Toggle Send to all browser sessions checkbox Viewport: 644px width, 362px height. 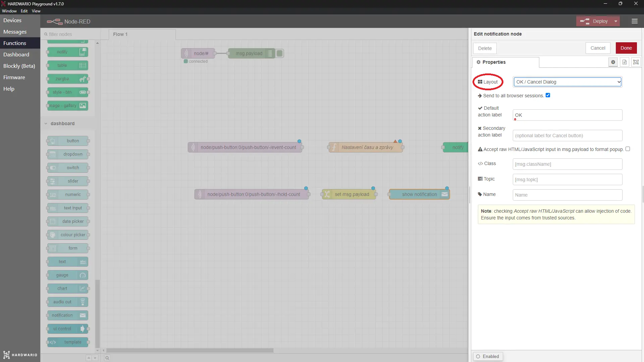(548, 95)
